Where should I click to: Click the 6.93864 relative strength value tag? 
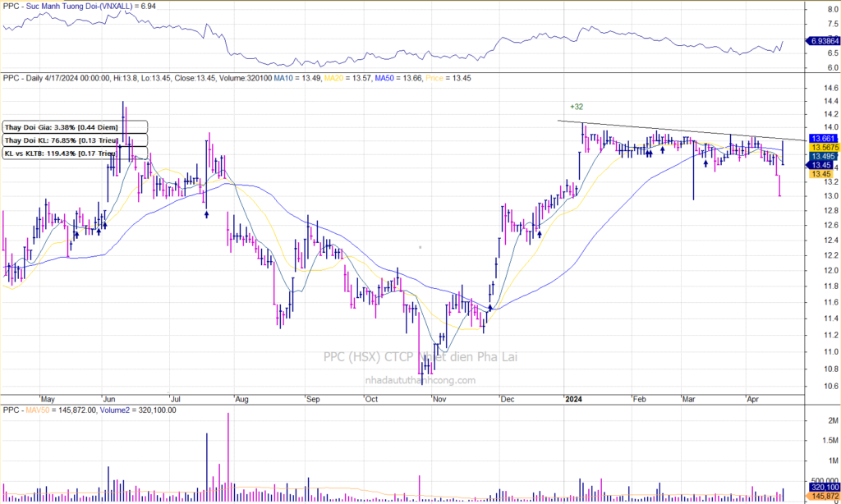[x=822, y=40]
